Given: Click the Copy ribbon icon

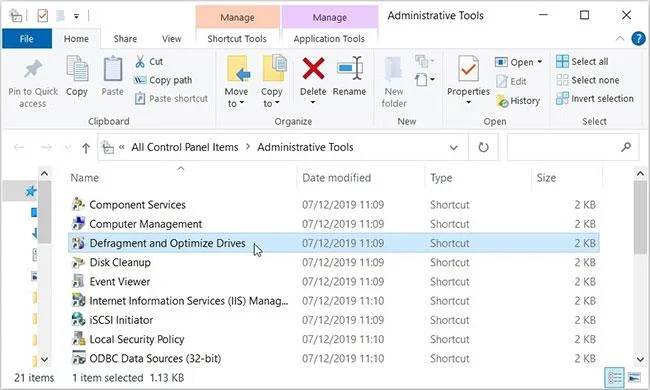Looking at the screenshot, I should [77, 68].
